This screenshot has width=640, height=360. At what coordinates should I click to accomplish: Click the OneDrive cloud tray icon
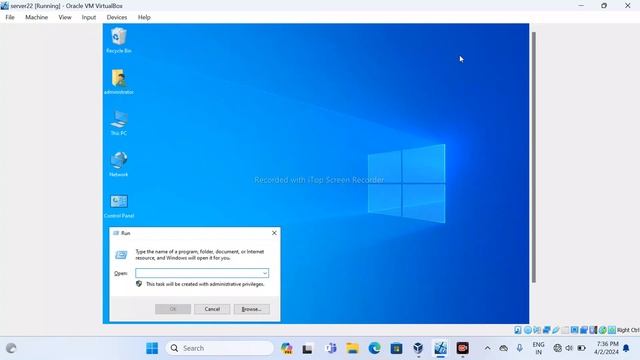pyautogui.click(x=504, y=348)
